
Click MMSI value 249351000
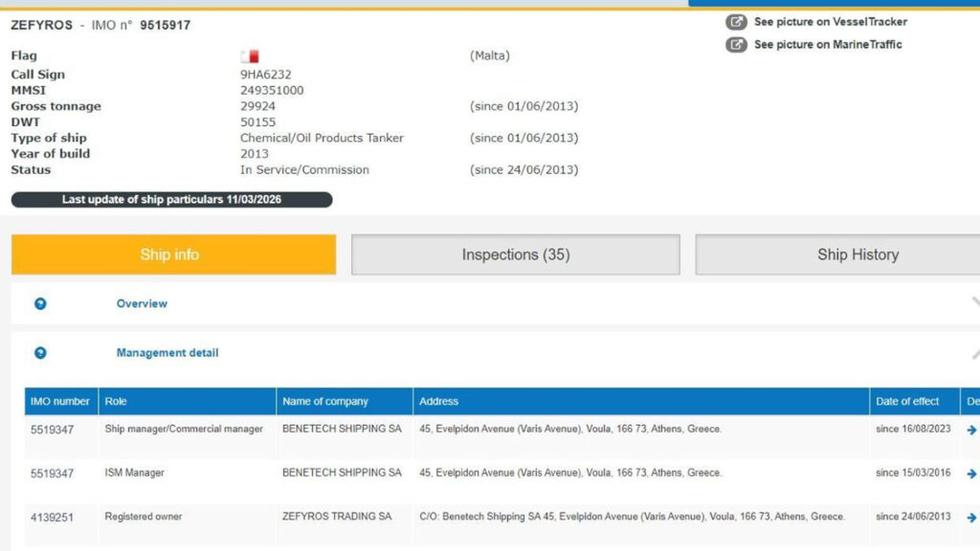pos(272,91)
